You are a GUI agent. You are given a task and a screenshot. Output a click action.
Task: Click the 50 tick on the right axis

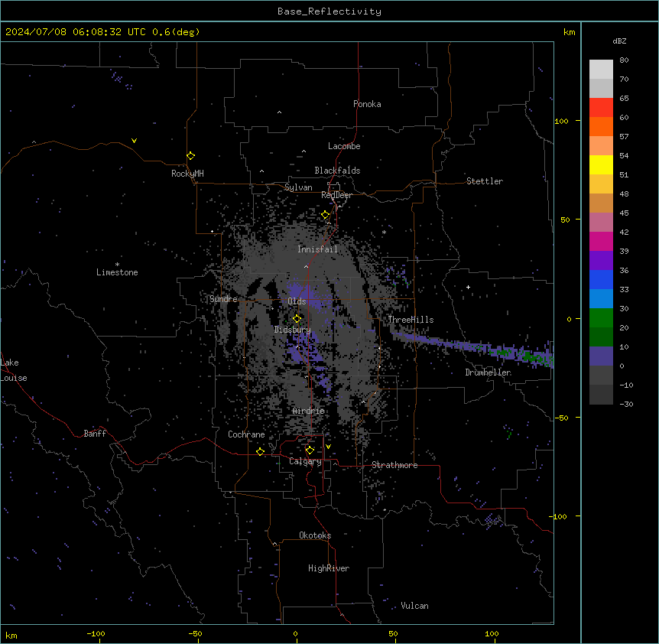(565, 220)
